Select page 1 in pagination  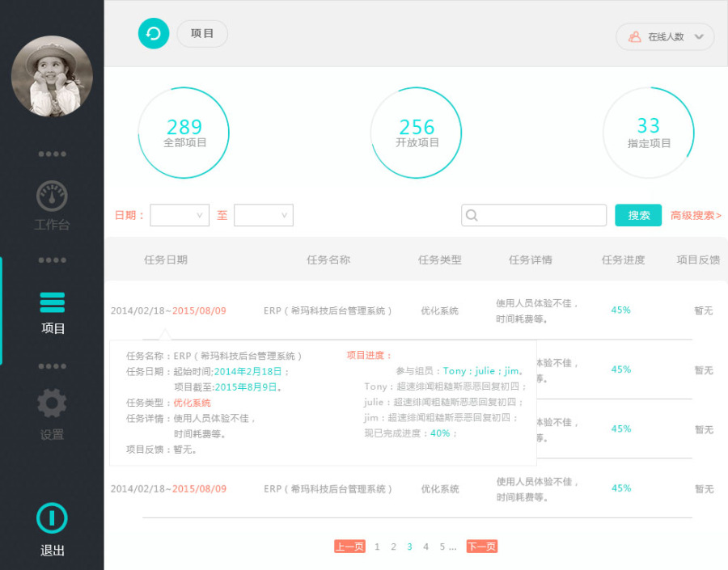click(377, 547)
